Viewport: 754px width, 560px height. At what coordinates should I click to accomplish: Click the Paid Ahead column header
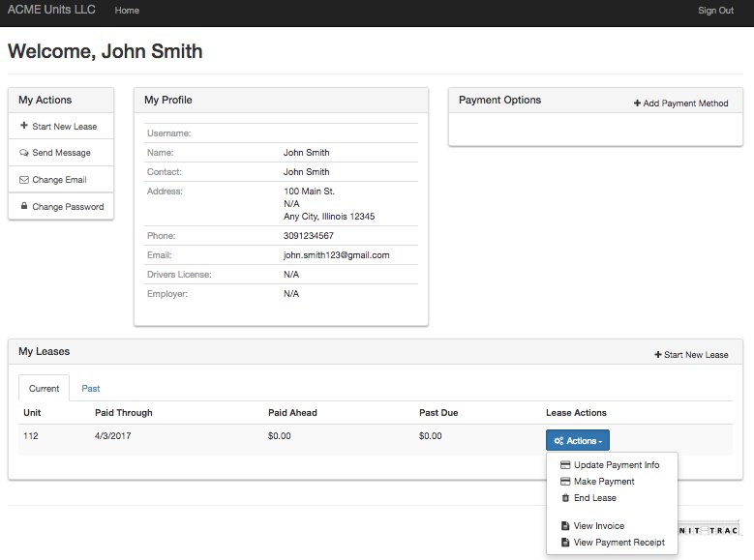point(292,412)
